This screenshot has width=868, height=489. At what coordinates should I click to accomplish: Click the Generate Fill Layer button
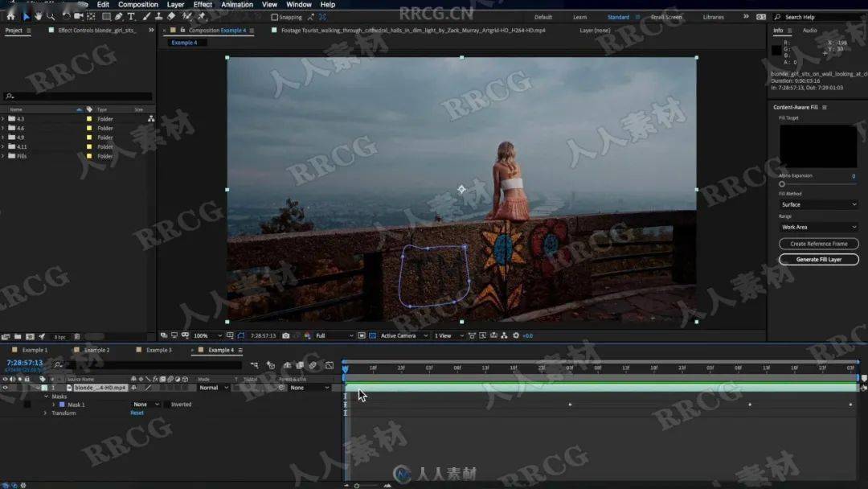click(x=818, y=260)
